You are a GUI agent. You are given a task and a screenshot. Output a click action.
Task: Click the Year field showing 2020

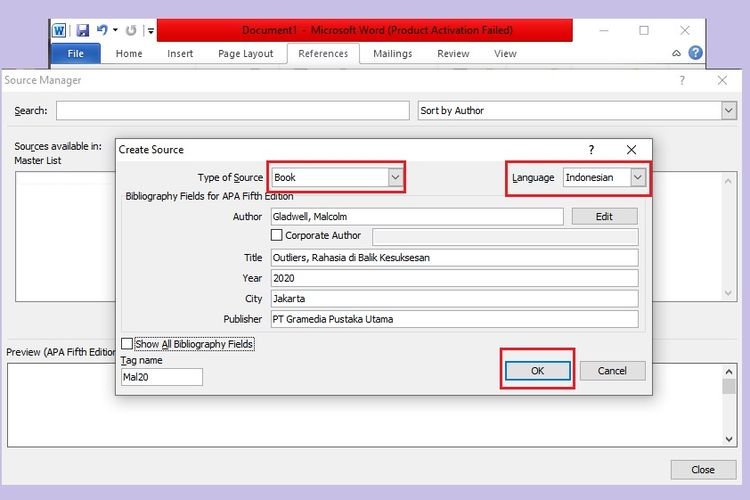[x=454, y=278]
